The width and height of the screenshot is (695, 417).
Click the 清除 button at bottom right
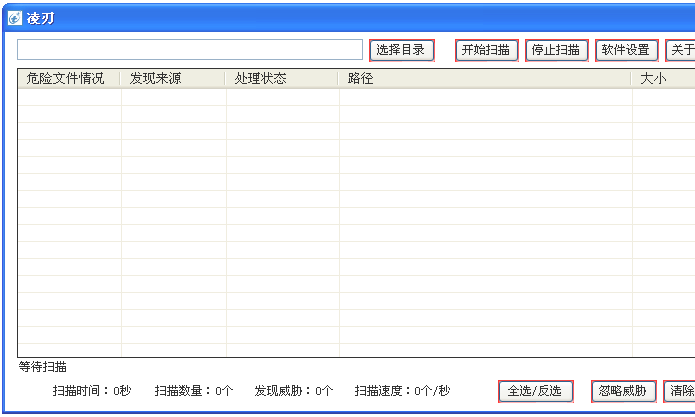680,391
